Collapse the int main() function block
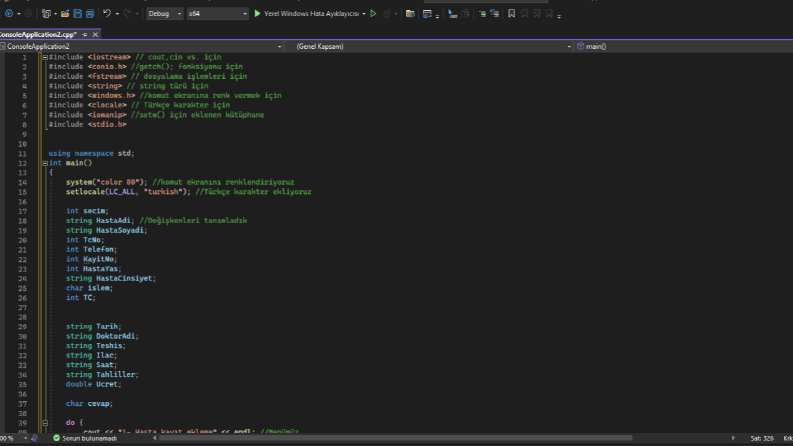This screenshot has width=793, height=446. tap(45, 163)
